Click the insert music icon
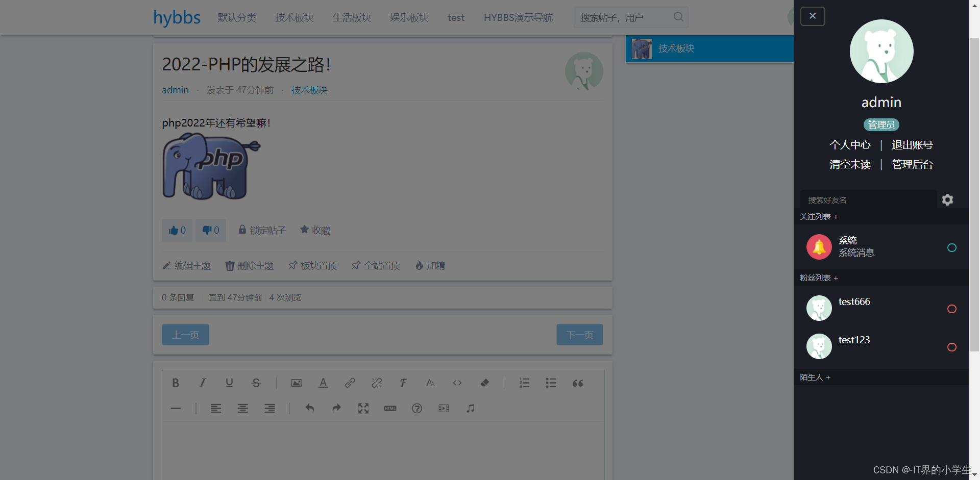The width and height of the screenshot is (980, 480). 471,409
